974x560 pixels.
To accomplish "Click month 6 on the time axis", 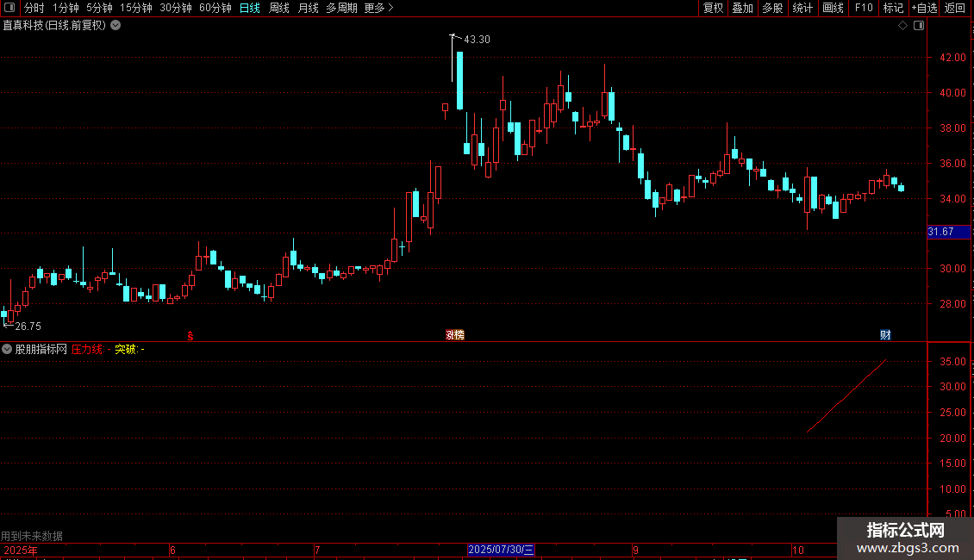I will pyautogui.click(x=172, y=550).
